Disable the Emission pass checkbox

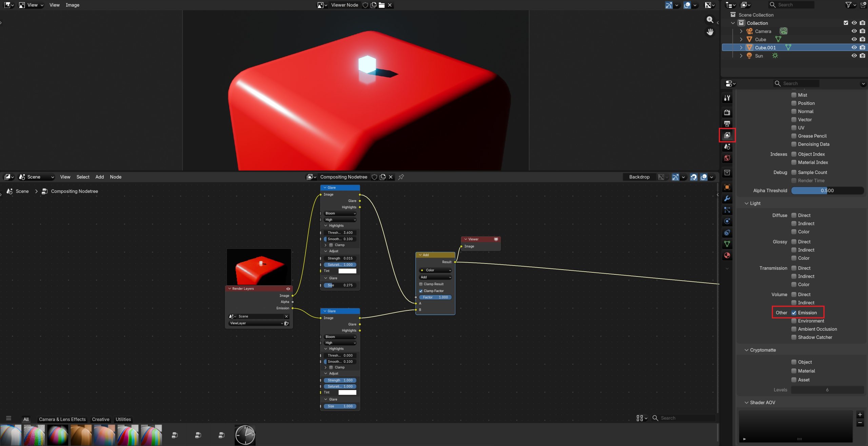794,313
